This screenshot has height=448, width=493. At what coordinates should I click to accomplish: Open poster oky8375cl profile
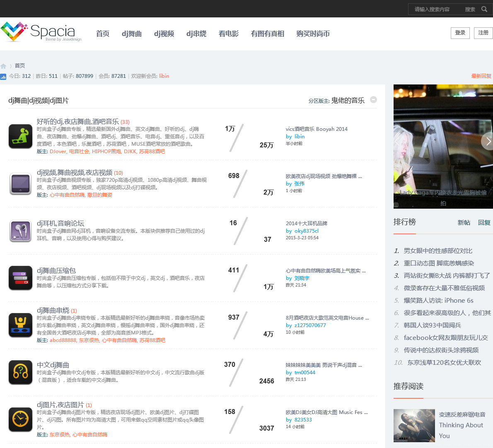(307, 231)
